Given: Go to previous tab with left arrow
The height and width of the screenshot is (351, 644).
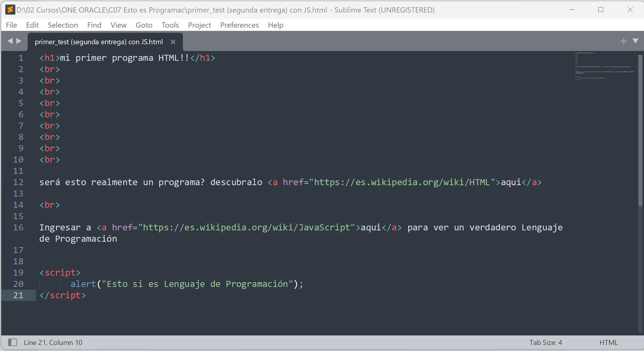Looking at the screenshot, I should (10, 41).
